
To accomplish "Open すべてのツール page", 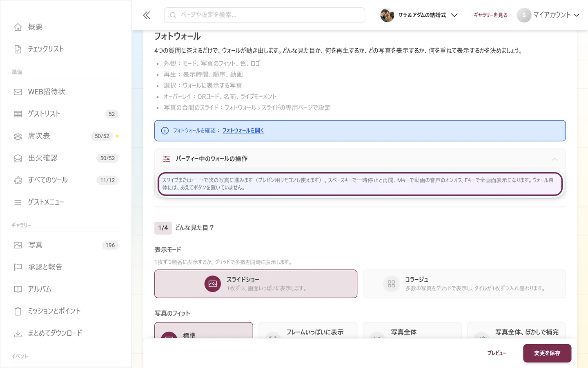I will pos(66,180).
